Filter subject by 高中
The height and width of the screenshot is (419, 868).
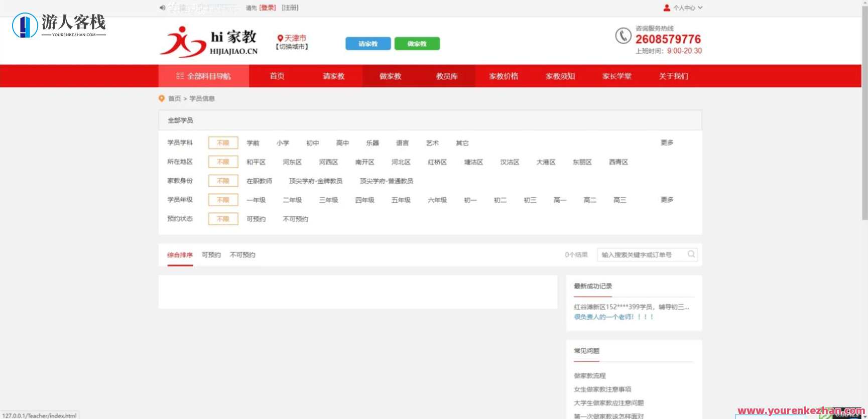tap(342, 143)
